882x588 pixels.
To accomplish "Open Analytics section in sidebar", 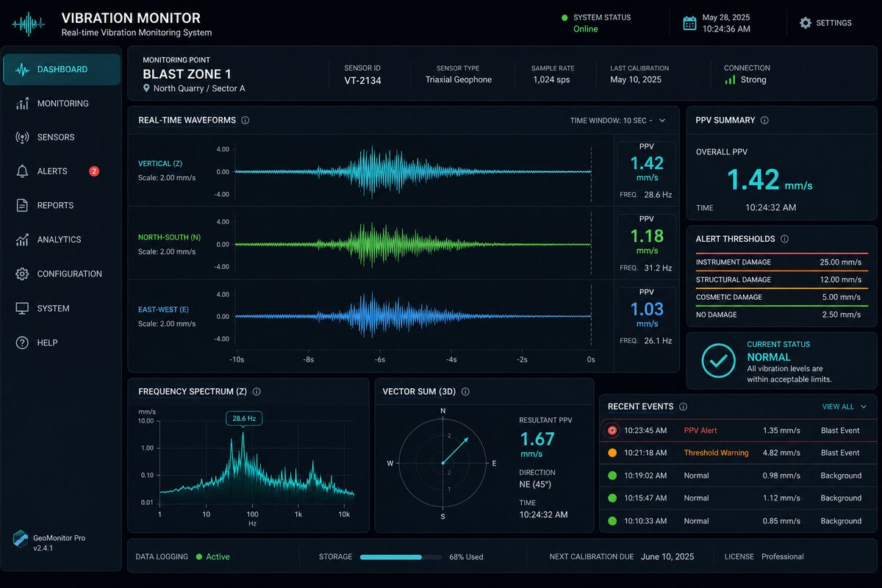I will pyautogui.click(x=62, y=240).
